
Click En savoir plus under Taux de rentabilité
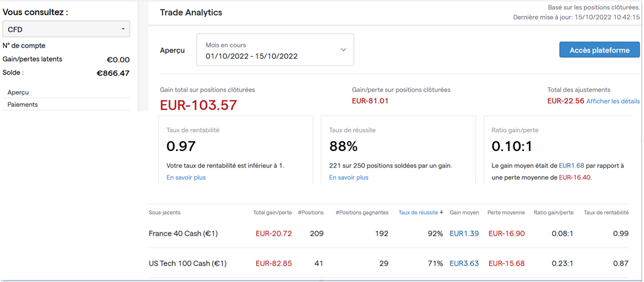(186, 177)
